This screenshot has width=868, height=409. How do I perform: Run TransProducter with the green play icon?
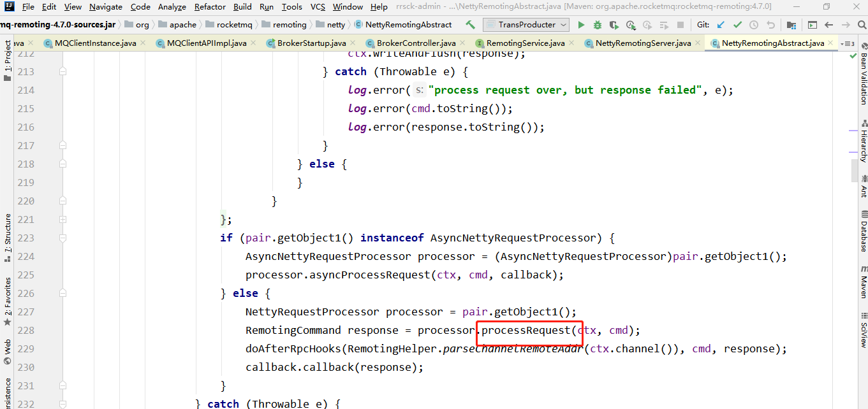(581, 25)
